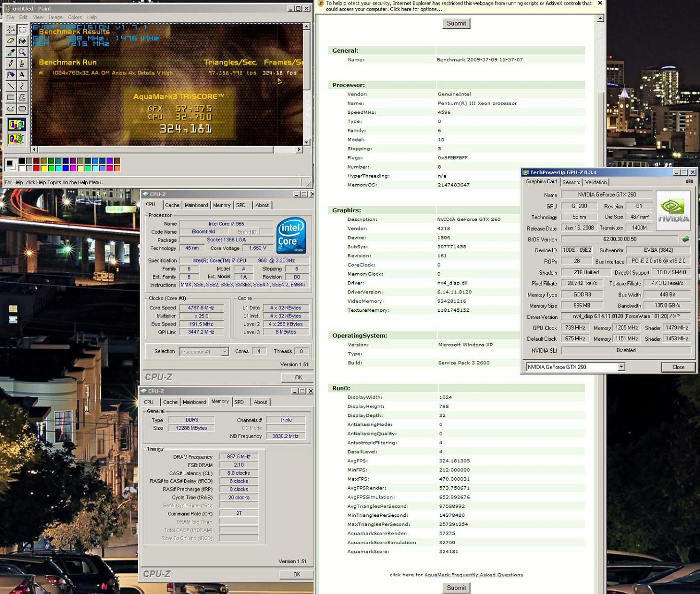Click the security shield icon in the IE information bar

tap(320, 4)
